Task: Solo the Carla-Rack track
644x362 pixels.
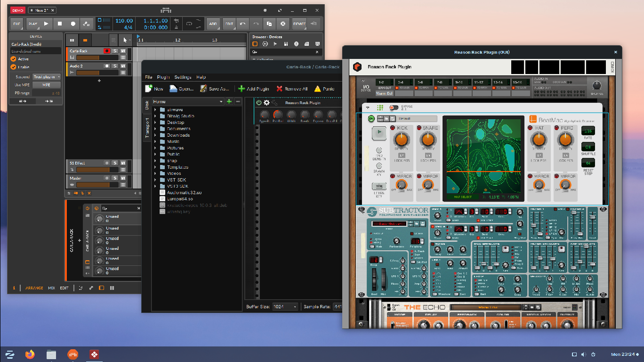Action: pyautogui.click(x=115, y=51)
